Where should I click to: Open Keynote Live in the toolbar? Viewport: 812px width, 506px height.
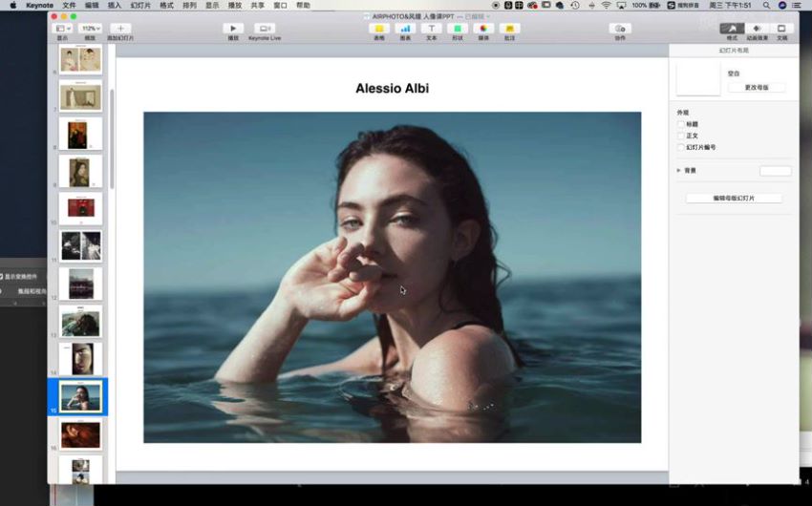[265, 29]
